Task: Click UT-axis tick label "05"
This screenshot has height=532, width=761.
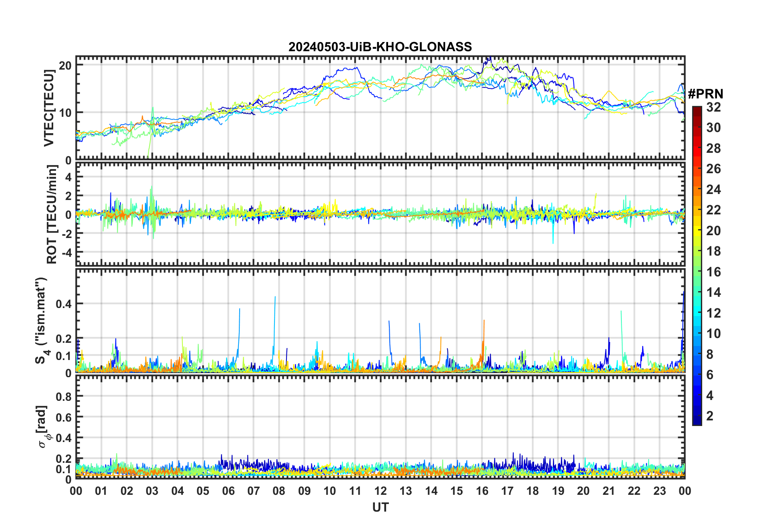Action: (x=203, y=491)
